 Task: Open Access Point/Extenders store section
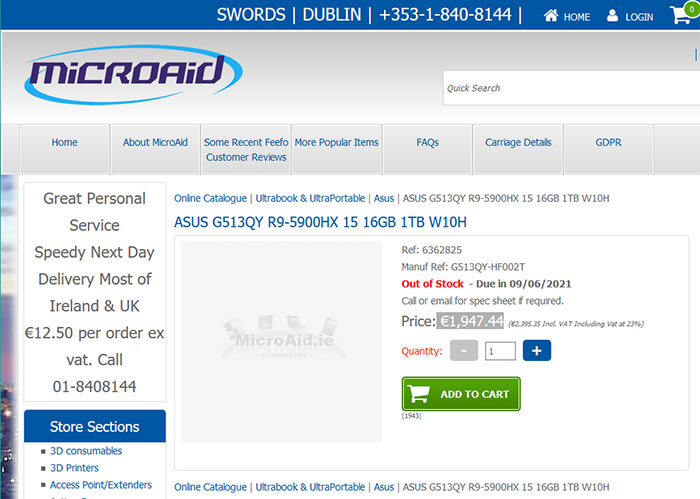(101, 485)
